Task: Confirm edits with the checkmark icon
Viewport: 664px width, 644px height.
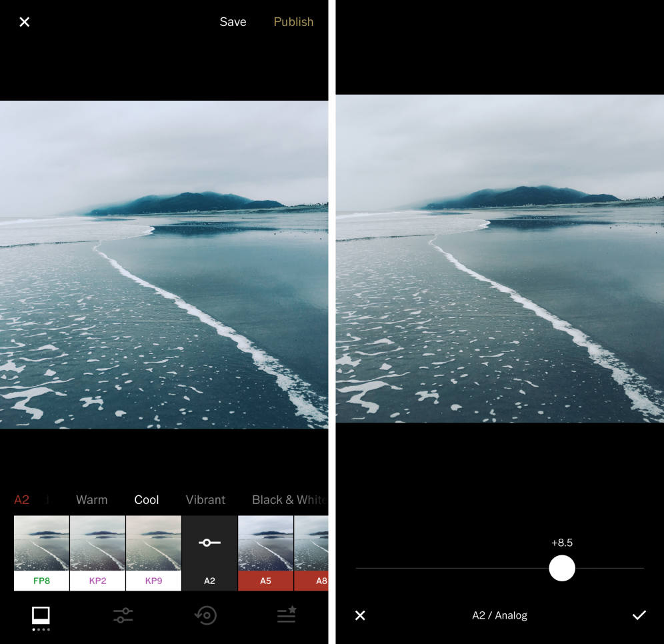Action: pyautogui.click(x=639, y=615)
